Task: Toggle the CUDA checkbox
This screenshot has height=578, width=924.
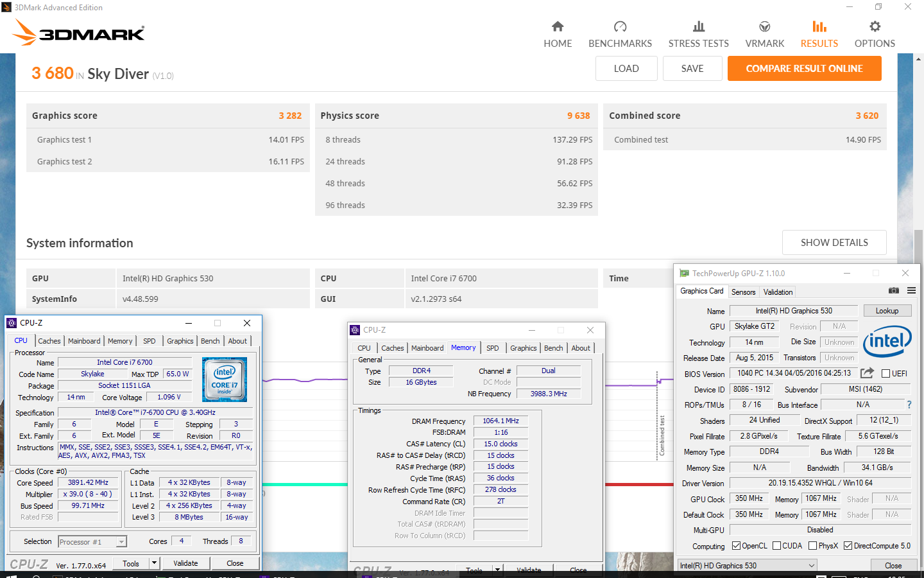Action: [x=776, y=546]
